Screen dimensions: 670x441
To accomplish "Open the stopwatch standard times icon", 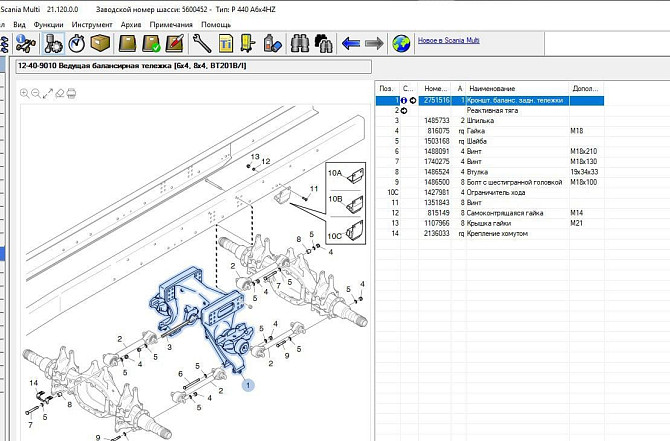I will pos(77,44).
